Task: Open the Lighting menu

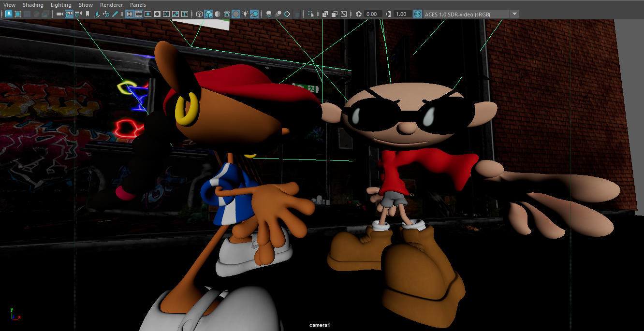Action: (x=61, y=5)
